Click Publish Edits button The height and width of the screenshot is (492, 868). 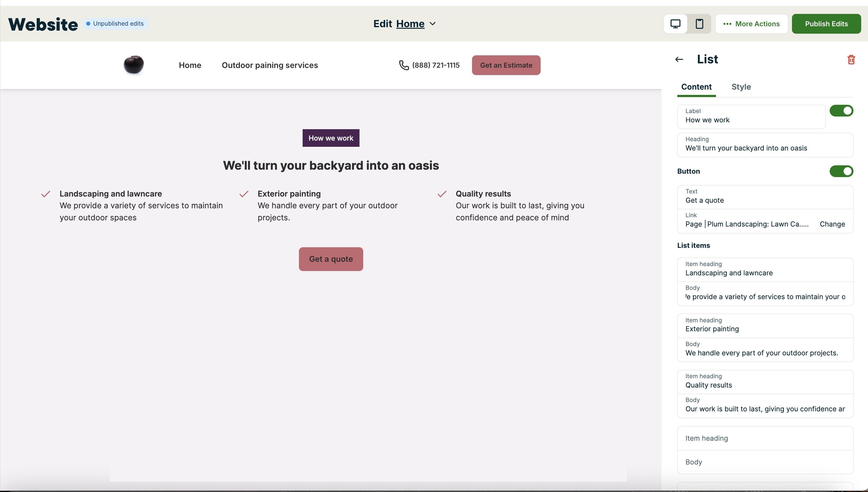pos(826,24)
